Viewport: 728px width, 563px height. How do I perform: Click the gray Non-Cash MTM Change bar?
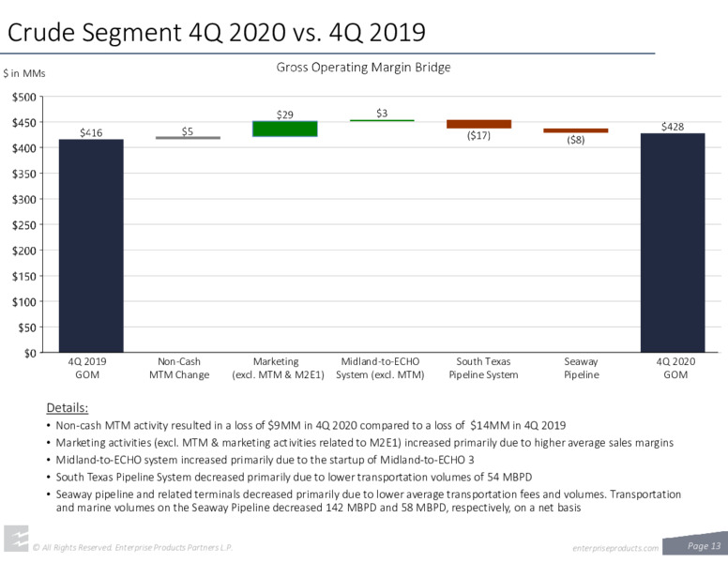point(188,138)
